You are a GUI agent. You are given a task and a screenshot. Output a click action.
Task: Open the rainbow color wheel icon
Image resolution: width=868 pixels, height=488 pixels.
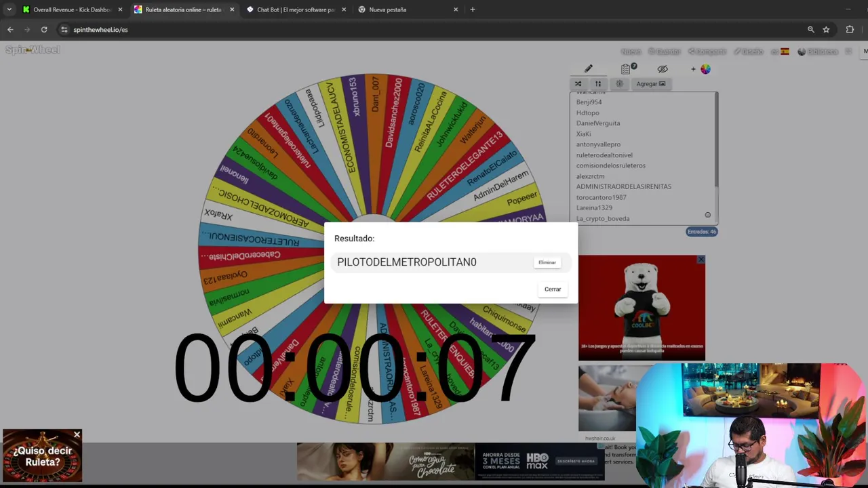pyautogui.click(x=705, y=68)
